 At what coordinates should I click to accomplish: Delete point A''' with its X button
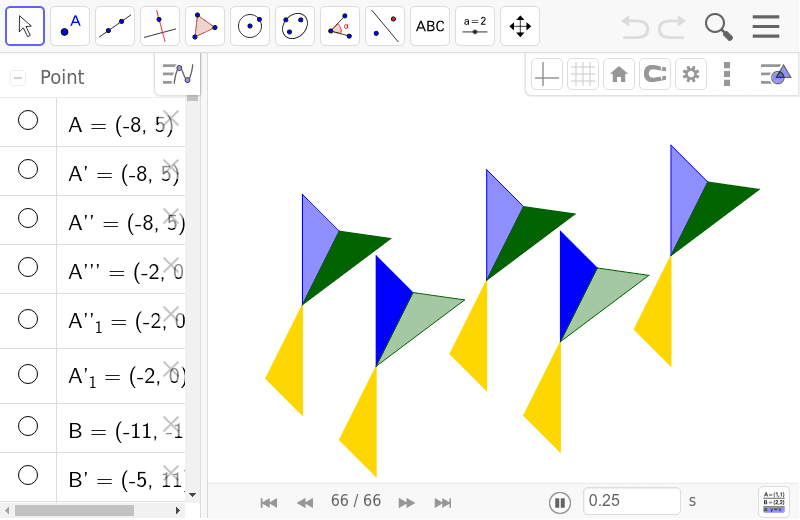(170, 265)
